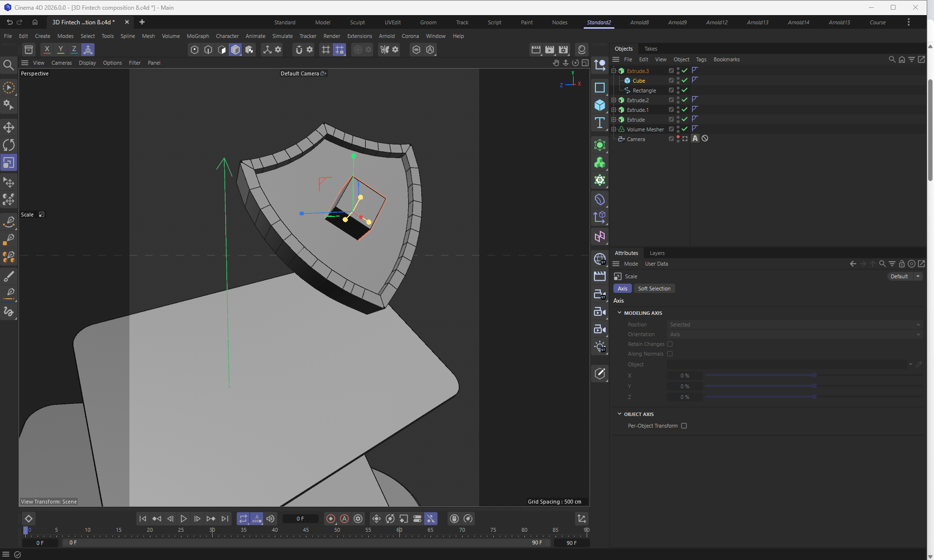Open the MoGraph menu
934x560 pixels.
tap(198, 36)
